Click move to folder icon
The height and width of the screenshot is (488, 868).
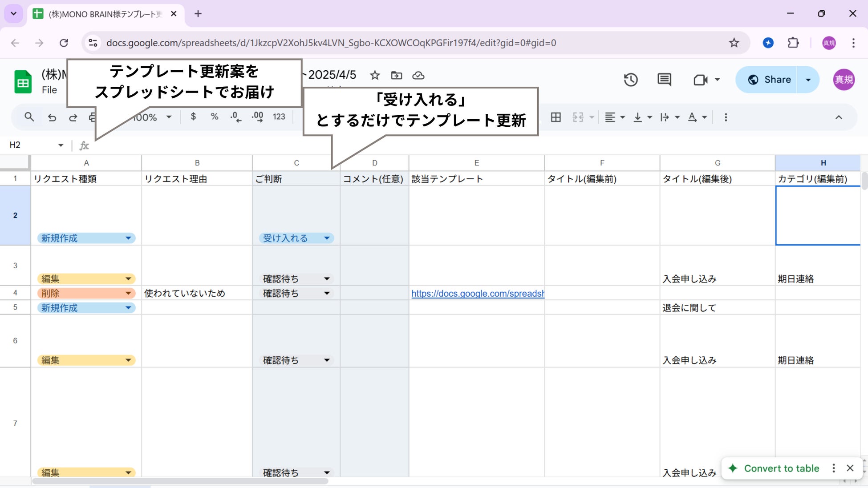click(396, 75)
